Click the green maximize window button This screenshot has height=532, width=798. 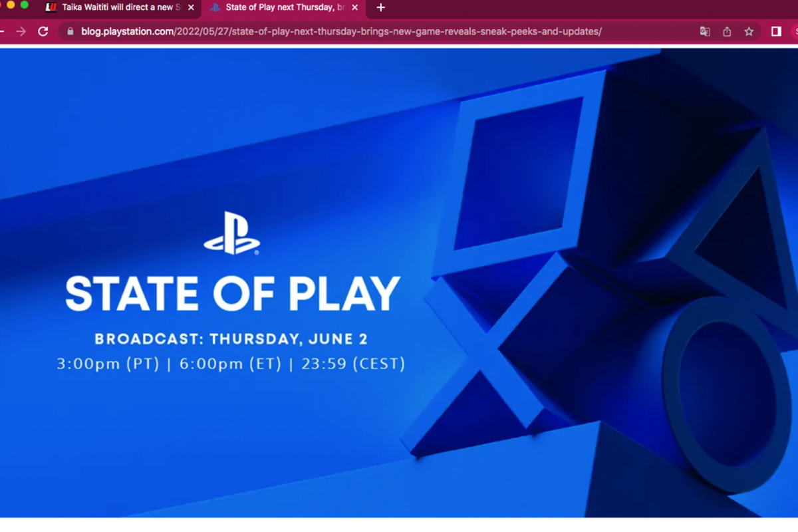coord(25,5)
